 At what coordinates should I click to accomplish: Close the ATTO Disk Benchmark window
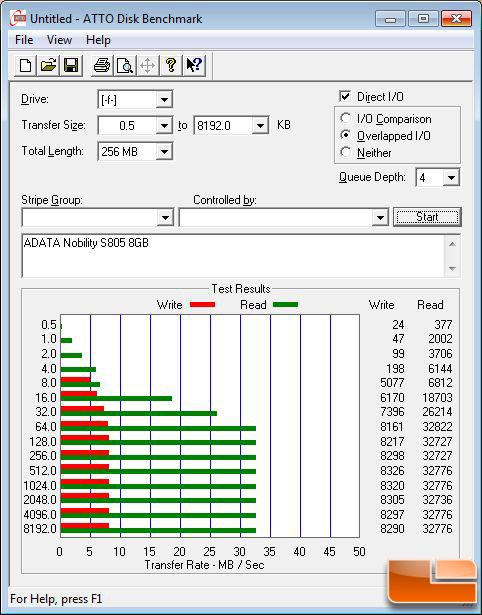456,19
